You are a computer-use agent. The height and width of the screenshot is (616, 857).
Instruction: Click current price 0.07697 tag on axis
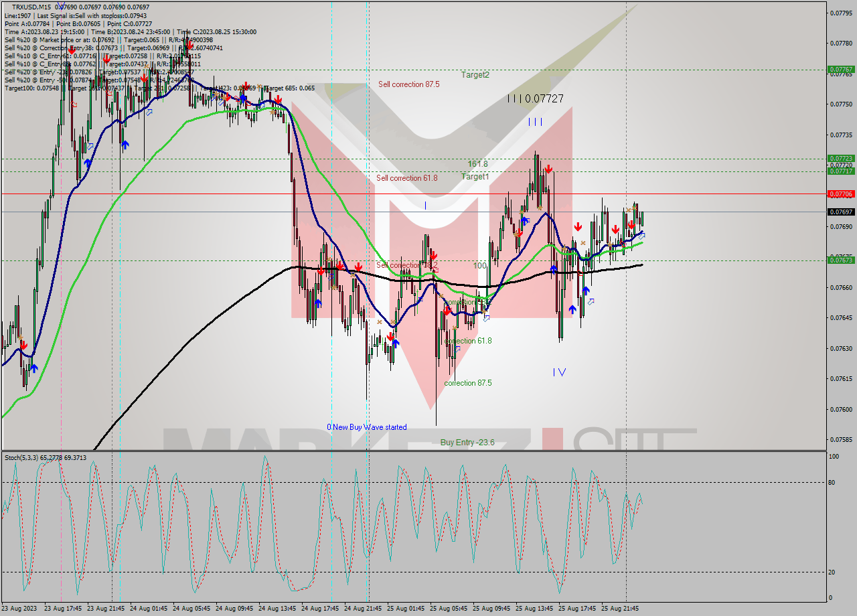841,212
